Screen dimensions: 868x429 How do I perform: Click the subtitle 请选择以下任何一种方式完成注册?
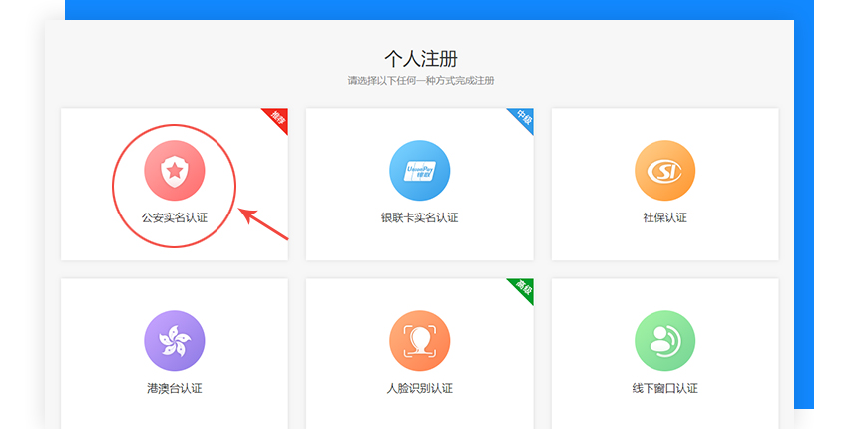tap(420, 81)
